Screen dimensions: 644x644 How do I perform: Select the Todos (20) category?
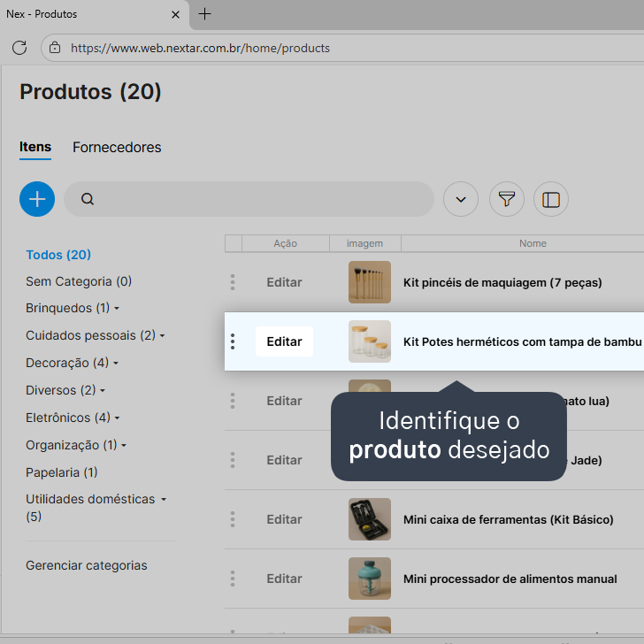[x=58, y=255]
